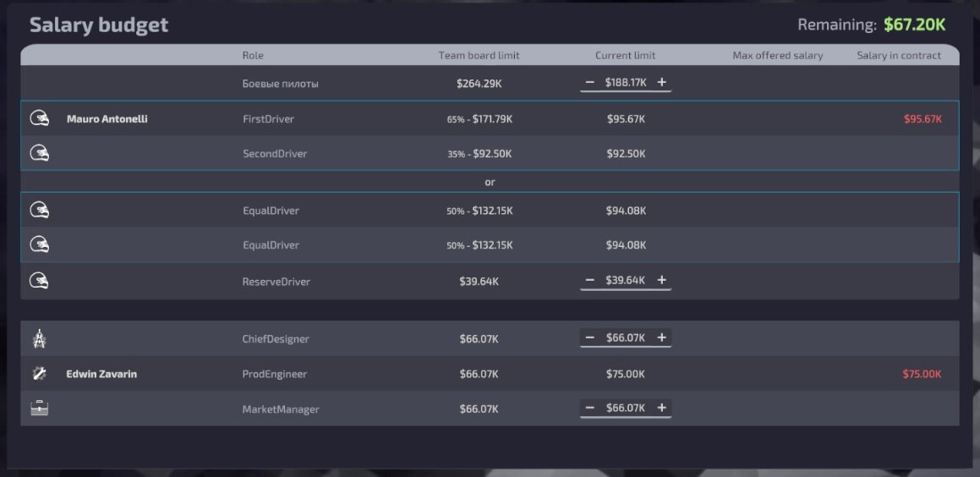Click the helmet icon in ReserveDriver row
The width and height of the screenshot is (980, 477).
(40, 281)
